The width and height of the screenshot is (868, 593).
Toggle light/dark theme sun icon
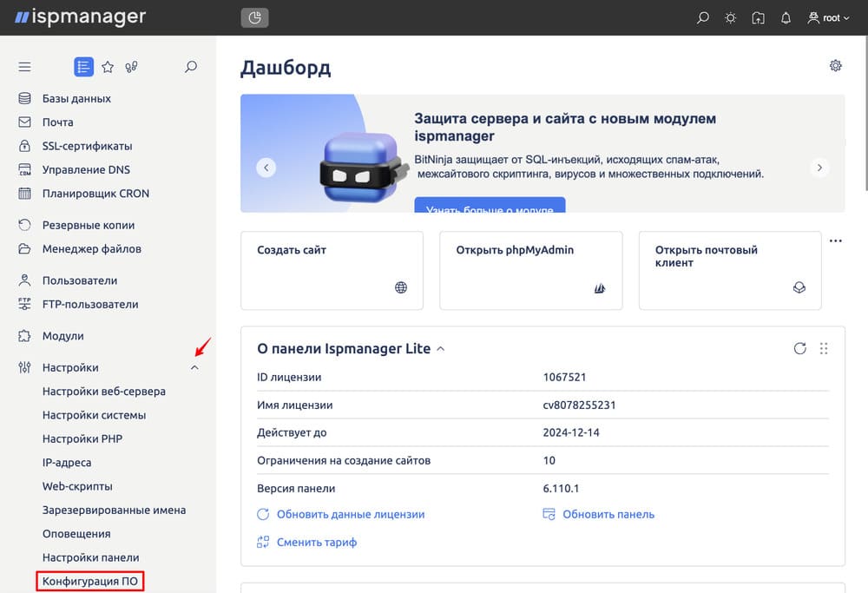730,17
